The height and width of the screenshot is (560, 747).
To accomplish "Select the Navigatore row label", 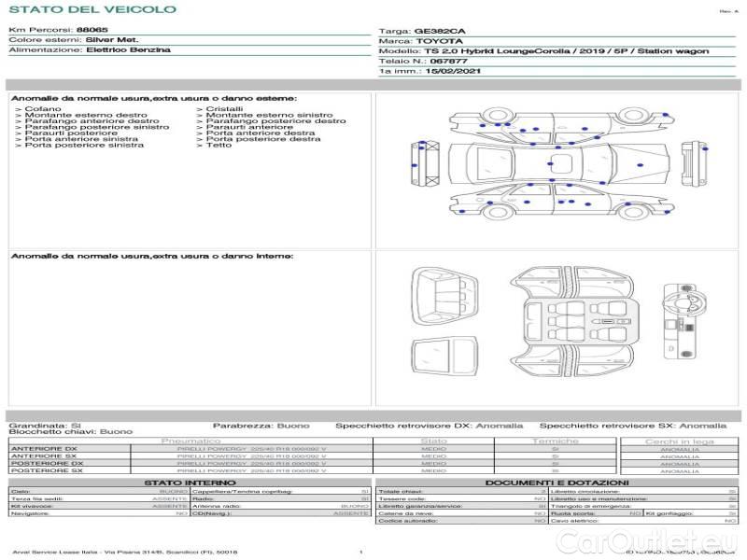I will tap(28, 514).
